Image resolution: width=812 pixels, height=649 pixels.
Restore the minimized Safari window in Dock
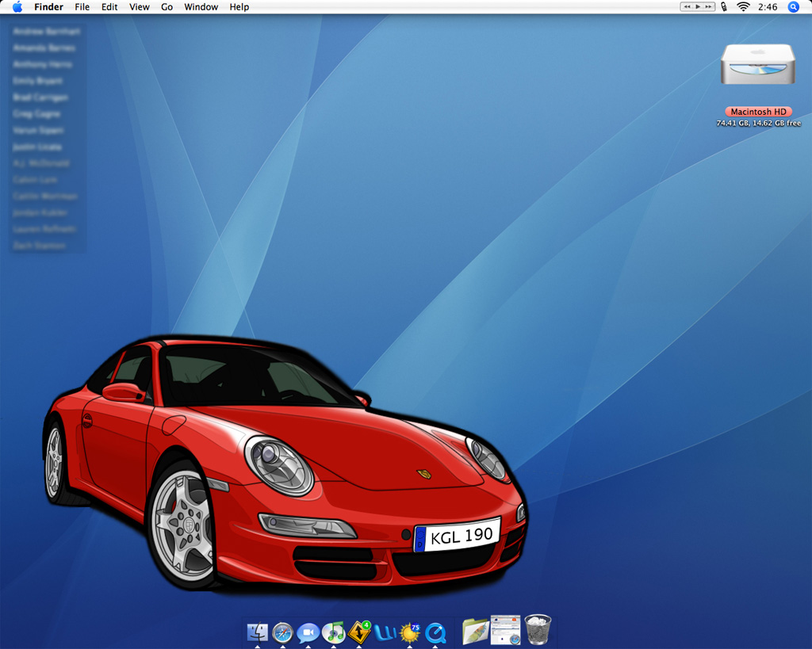click(x=505, y=630)
